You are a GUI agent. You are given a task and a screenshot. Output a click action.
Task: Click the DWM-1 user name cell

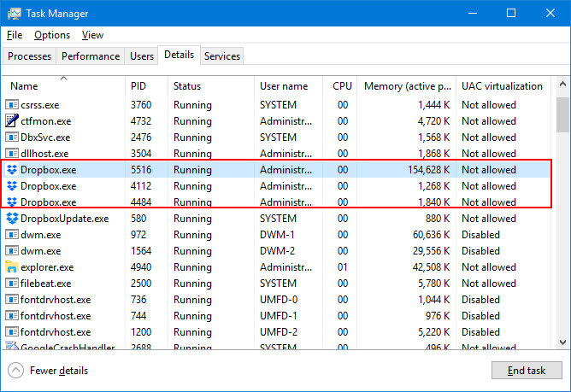[277, 235]
